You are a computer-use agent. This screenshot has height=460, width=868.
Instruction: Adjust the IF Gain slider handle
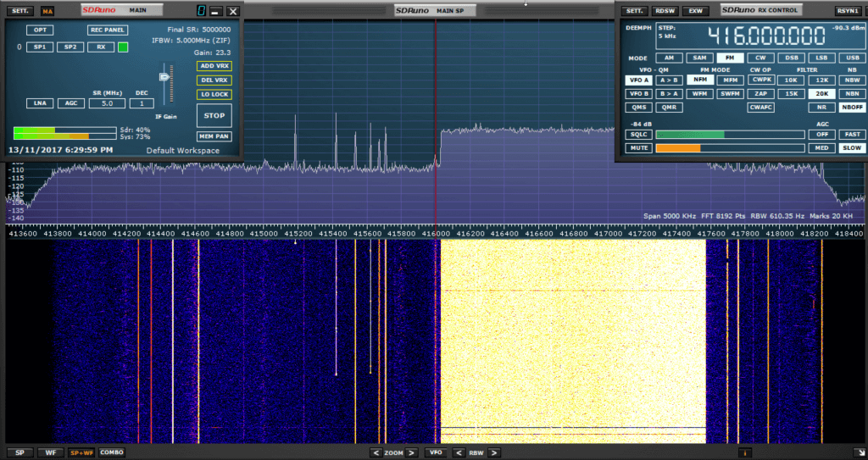pos(164,78)
